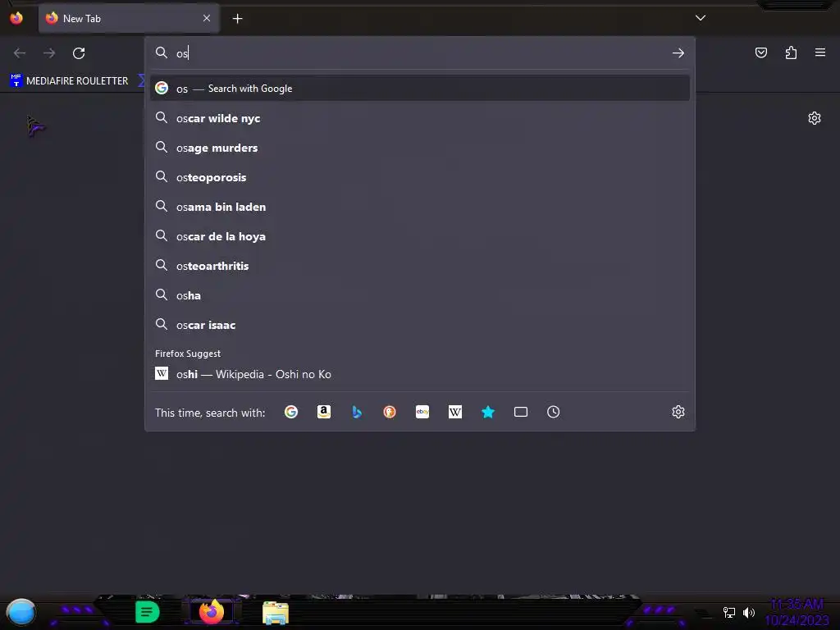
Task: Search this time with Wikipedia icon
Action: point(454,412)
